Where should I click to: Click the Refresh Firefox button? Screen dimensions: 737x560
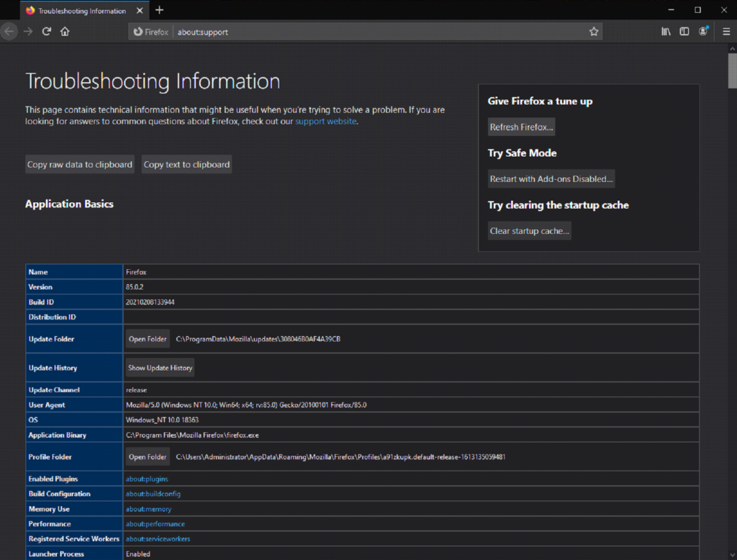[521, 127]
